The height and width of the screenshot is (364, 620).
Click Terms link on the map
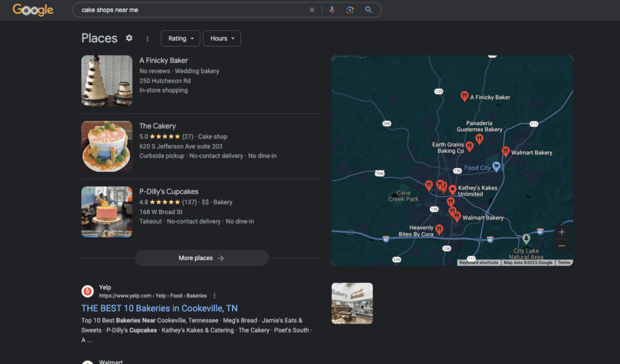(564, 262)
